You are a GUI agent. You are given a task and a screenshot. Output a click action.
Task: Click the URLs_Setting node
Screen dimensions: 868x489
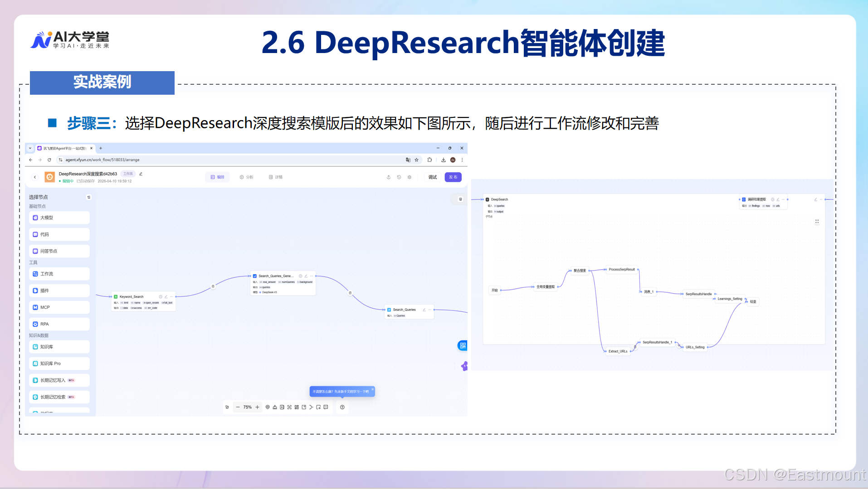coord(695,348)
